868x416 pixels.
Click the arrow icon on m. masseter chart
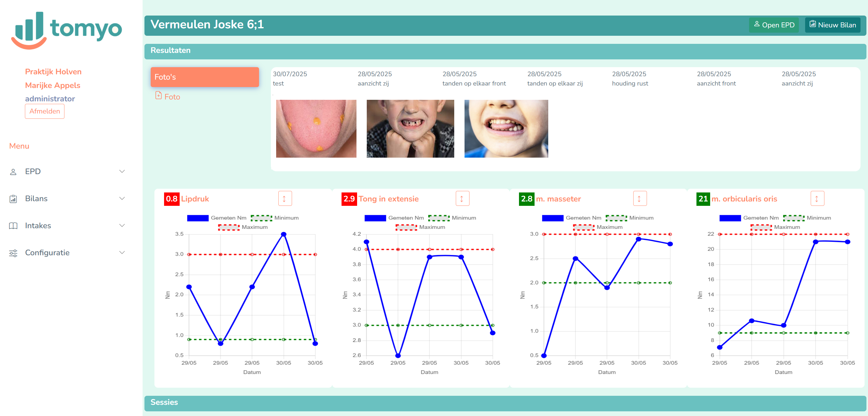639,199
